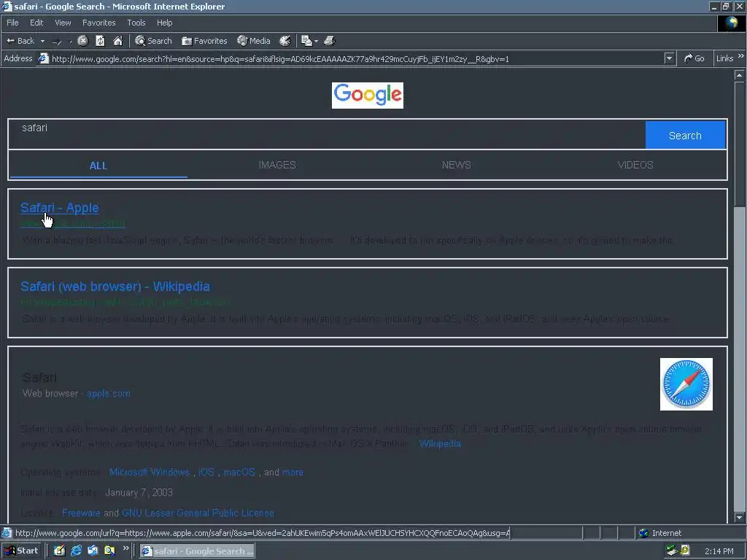Screen dimensions: 747x560
Task: Click the Internet zone globe in status bar
Action: pos(643,533)
